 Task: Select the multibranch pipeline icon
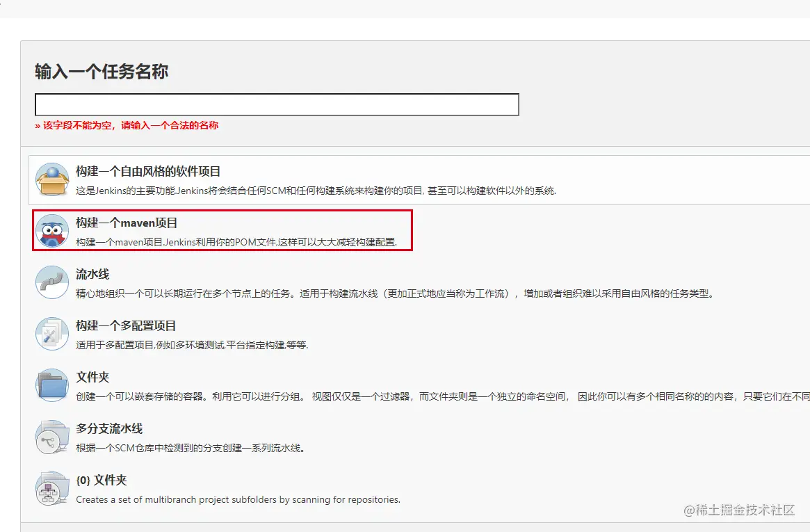tap(52, 437)
